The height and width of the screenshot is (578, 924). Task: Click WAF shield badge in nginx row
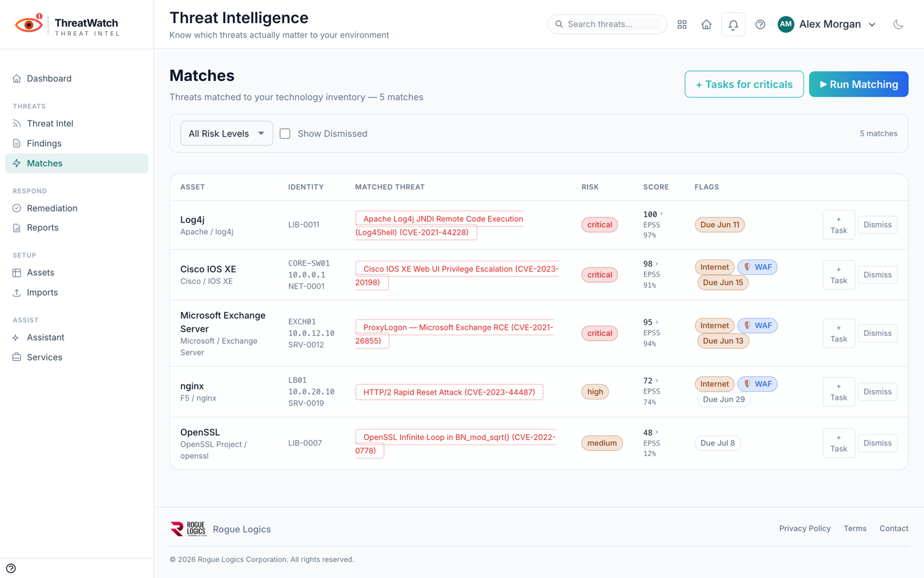click(757, 384)
